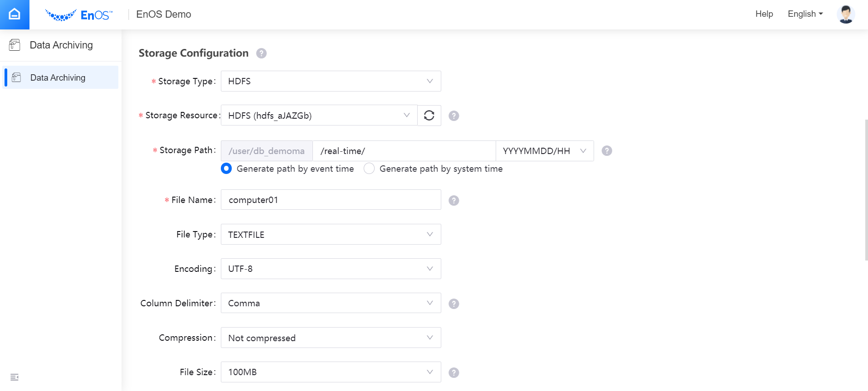Open the Column Delimiter dropdown
Screen dimensions: 868x391
[x=331, y=303]
